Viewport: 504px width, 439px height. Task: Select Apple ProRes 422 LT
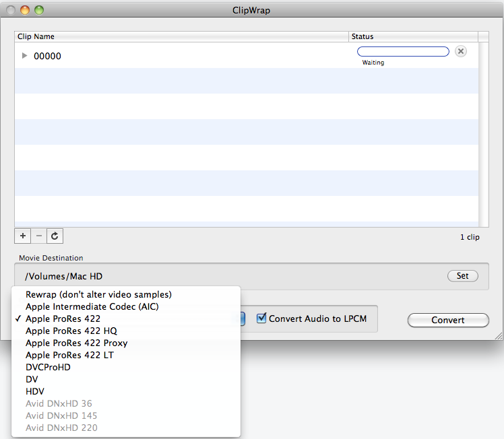click(126, 356)
